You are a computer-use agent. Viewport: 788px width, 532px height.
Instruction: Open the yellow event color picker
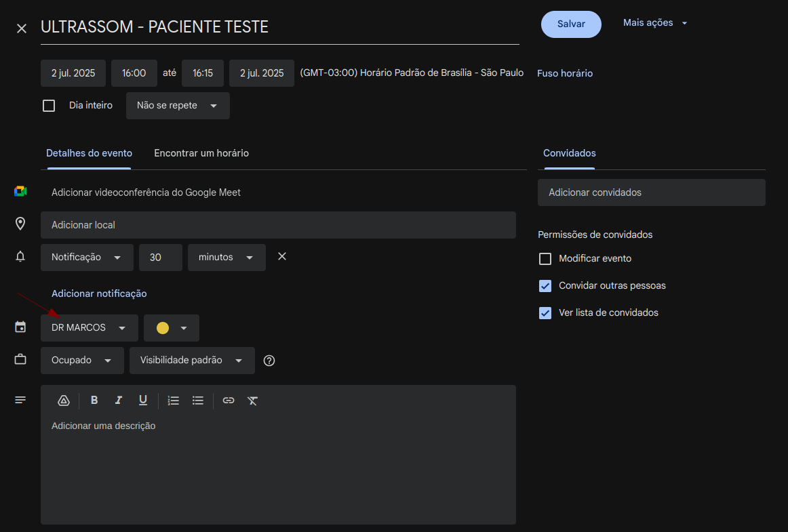(x=172, y=328)
